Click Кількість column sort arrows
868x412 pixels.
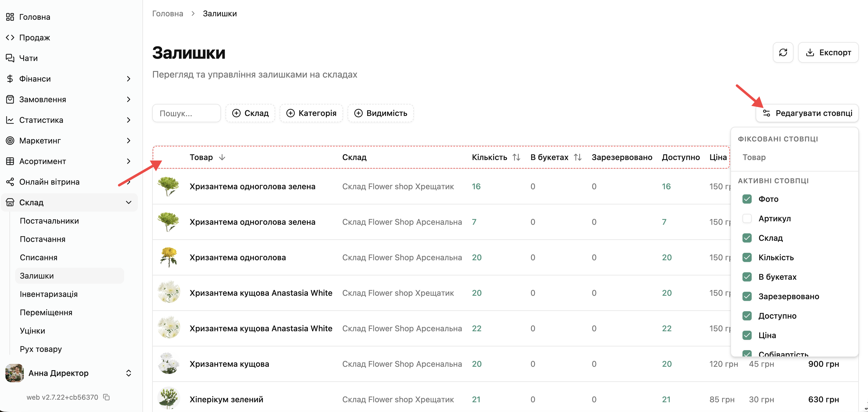[516, 157]
